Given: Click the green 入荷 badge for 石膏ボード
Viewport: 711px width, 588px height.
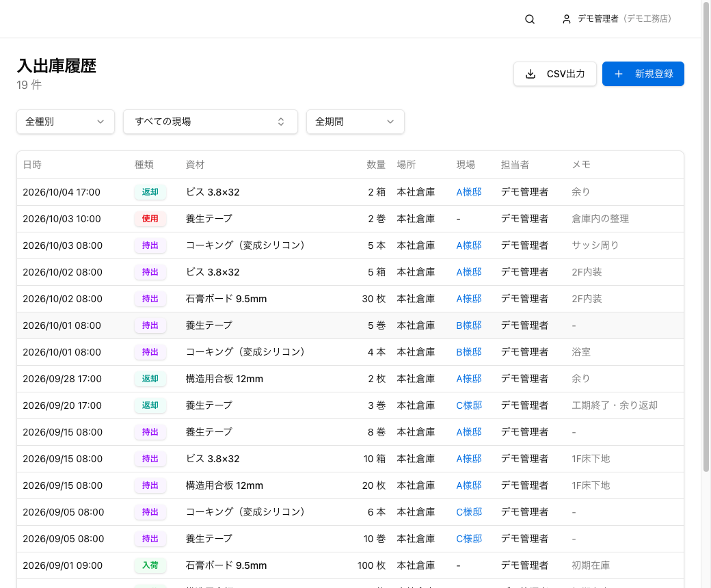Looking at the screenshot, I should tap(150, 565).
